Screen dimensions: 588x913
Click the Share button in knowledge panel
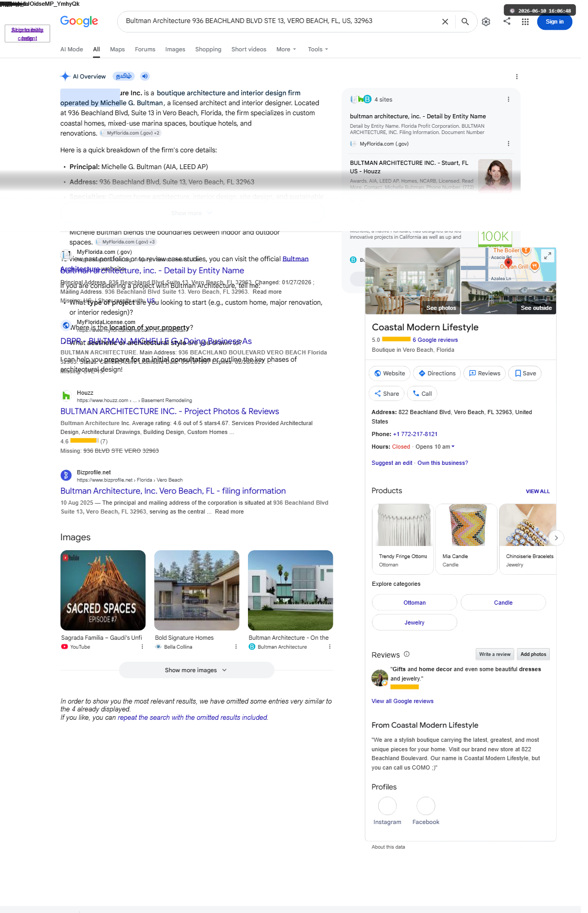point(387,394)
